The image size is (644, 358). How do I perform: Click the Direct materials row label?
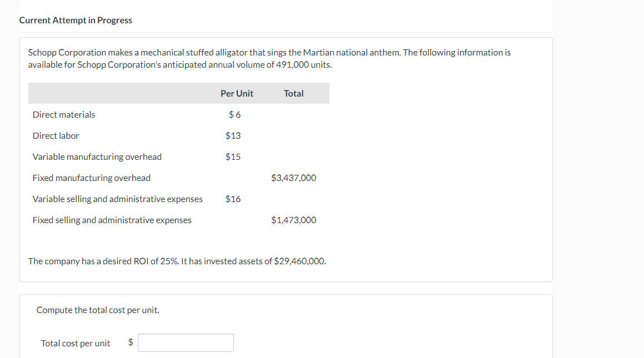pyautogui.click(x=64, y=114)
